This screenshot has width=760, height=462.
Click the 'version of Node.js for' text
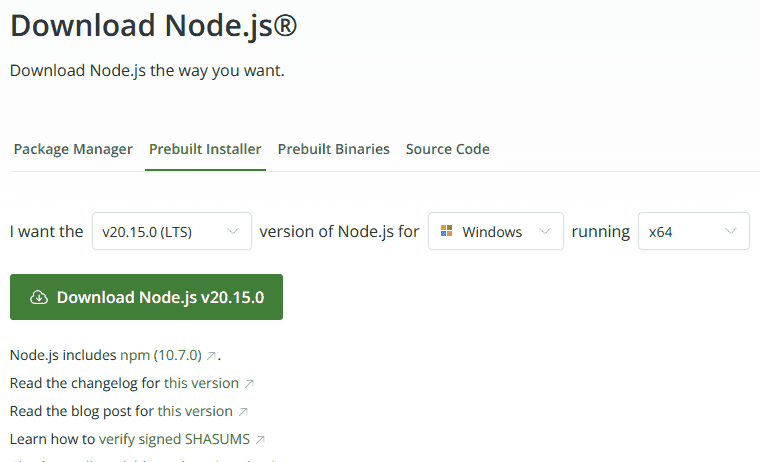tap(339, 231)
